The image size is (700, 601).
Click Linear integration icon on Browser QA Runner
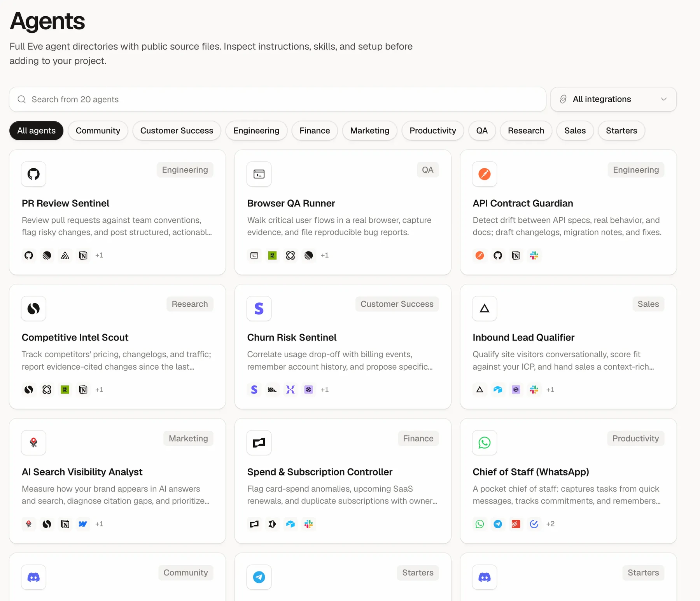[x=309, y=255]
